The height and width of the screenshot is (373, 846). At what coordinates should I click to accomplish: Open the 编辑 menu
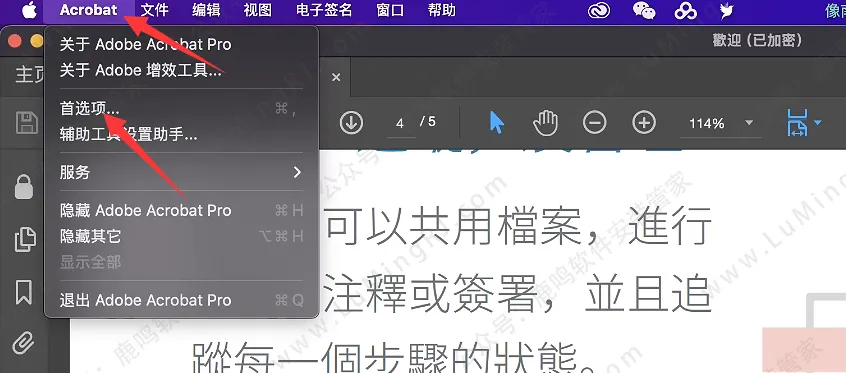pos(206,10)
